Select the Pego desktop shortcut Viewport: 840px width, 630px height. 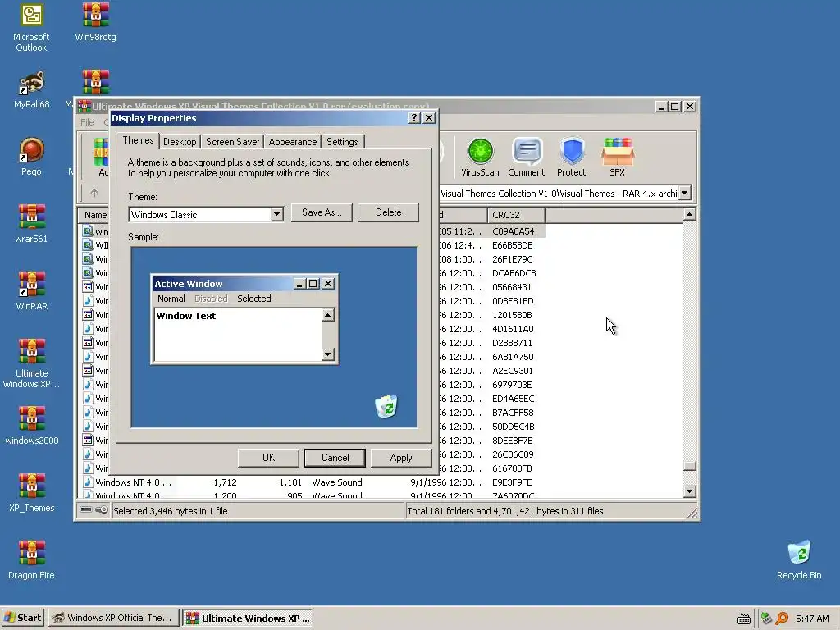pos(31,157)
